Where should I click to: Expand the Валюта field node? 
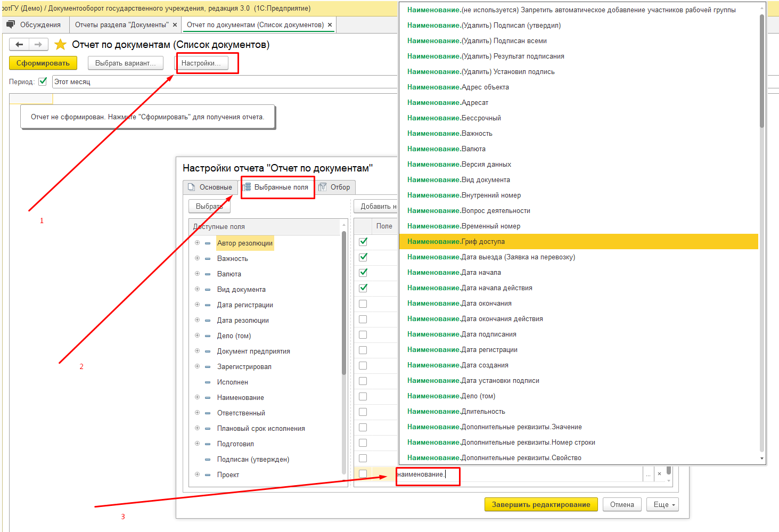[x=197, y=274]
